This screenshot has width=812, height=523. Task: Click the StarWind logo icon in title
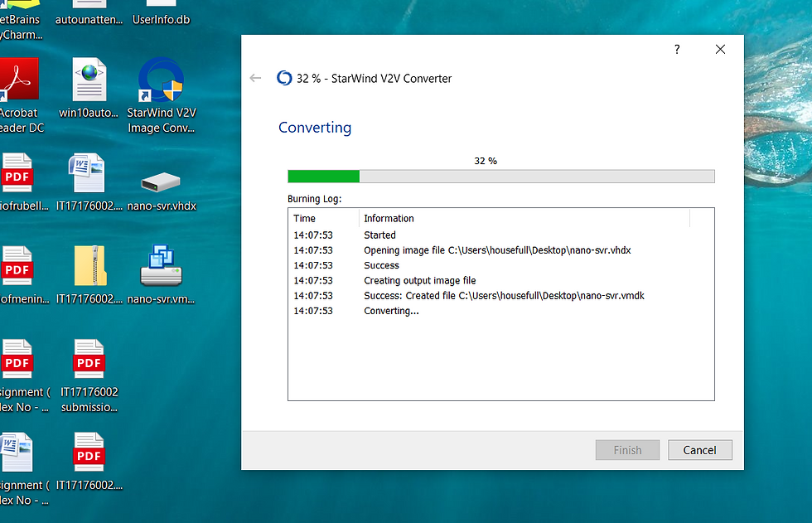(284, 78)
